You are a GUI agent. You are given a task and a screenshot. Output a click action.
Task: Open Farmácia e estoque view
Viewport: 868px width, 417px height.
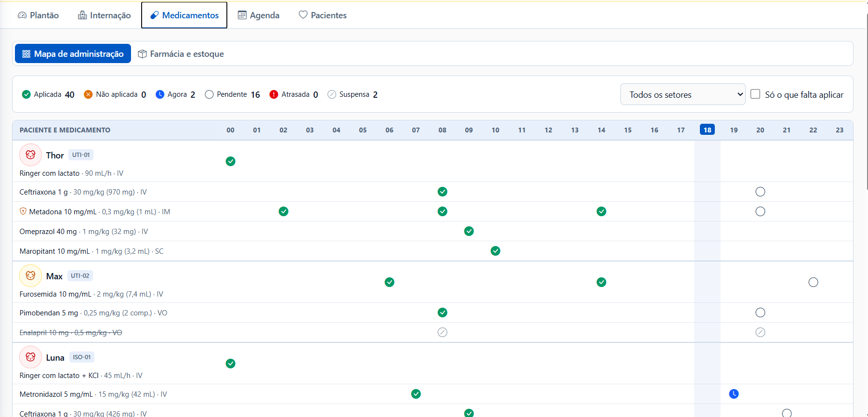click(181, 54)
